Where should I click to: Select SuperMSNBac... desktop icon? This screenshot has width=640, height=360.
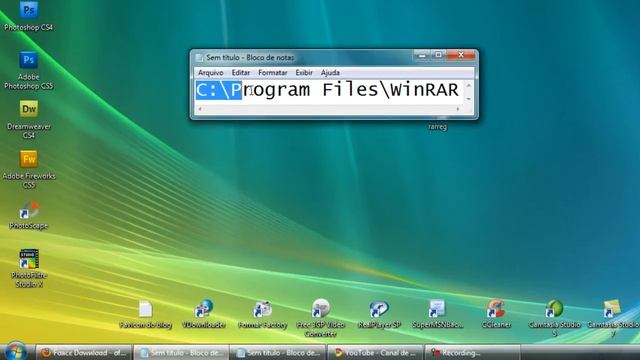coord(438,315)
